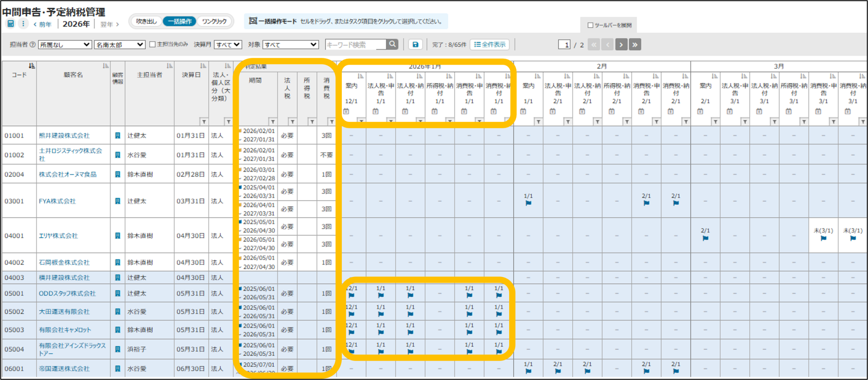Click the calculator icon beside 前年
Viewport: 868px width, 380px height.
11,24
